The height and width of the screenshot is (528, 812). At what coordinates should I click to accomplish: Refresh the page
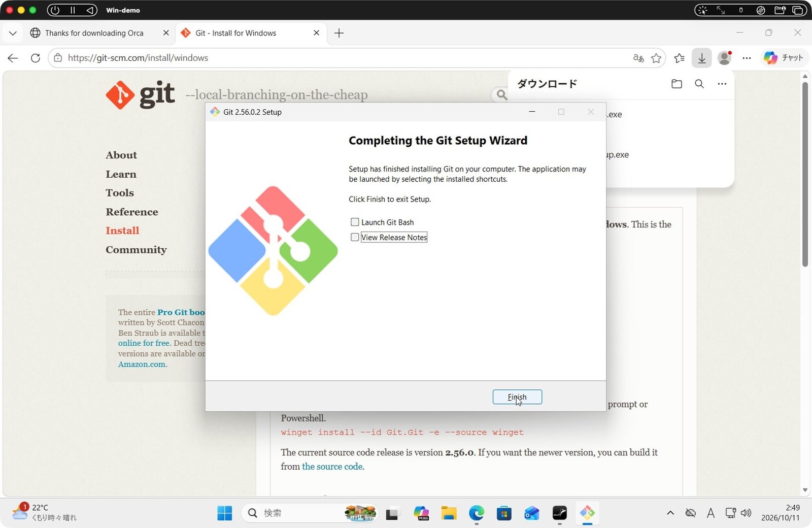click(x=35, y=58)
